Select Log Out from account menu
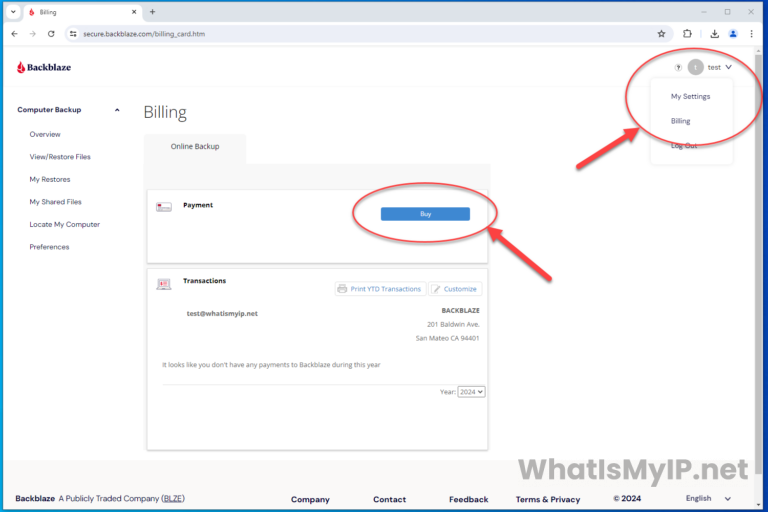The width and height of the screenshot is (768, 512). (684, 146)
